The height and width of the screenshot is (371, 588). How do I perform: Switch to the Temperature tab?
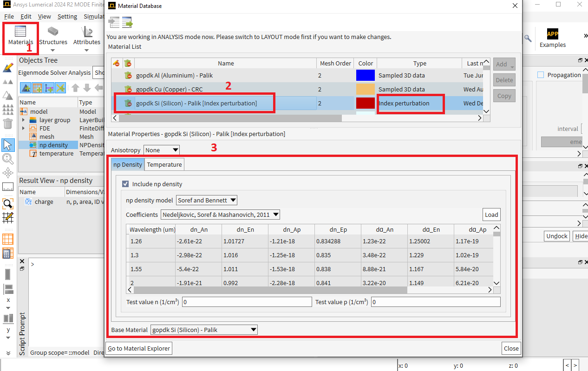(x=164, y=164)
